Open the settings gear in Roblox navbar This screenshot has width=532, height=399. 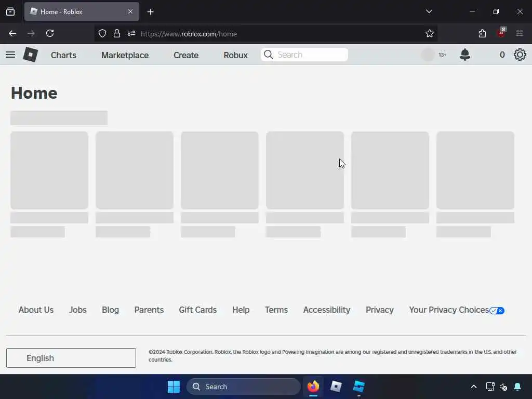(x=520, y=55)
